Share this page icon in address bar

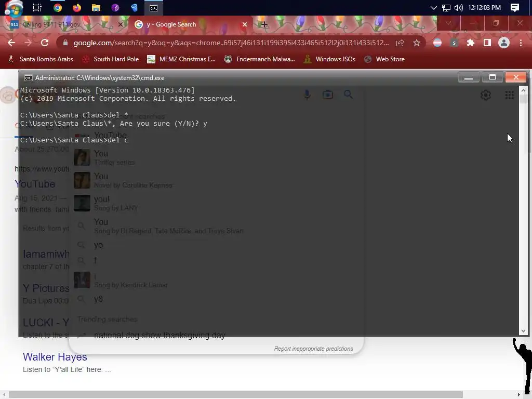pos(400,43)
